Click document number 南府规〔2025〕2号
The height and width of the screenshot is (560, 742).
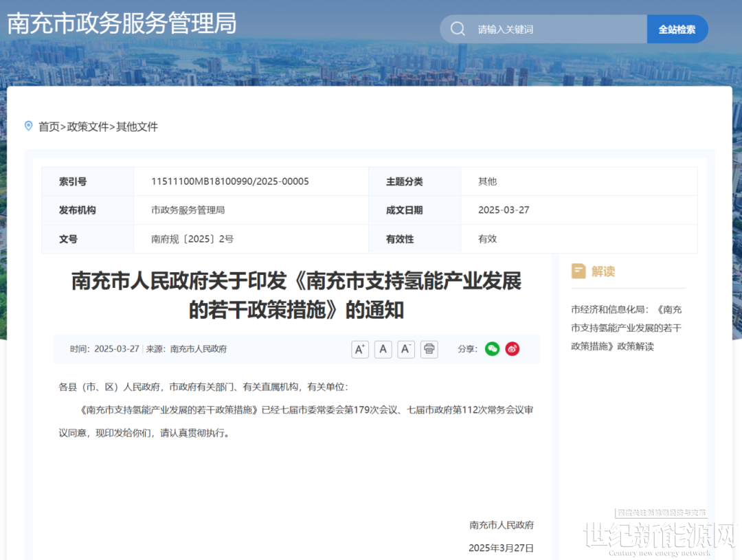[x=192, y=239]
